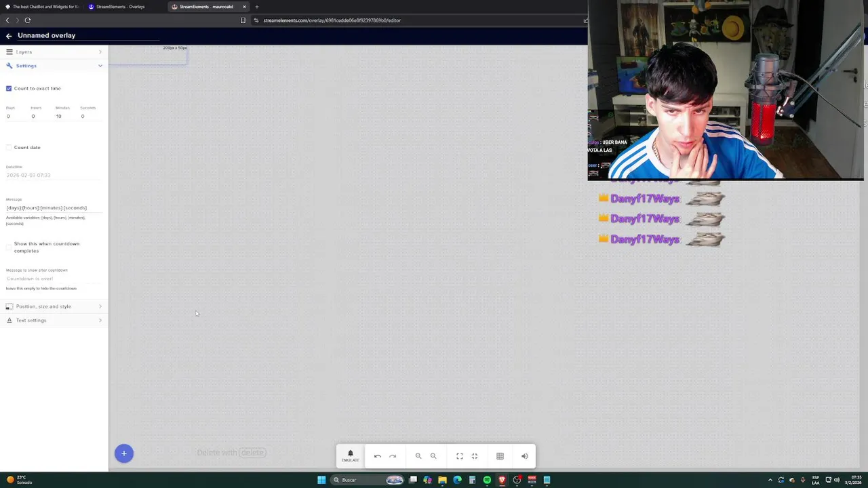Screen dimensions: 868x488
Task: Select the countdown widget box on canvas
Action: (x=148, y=55)
